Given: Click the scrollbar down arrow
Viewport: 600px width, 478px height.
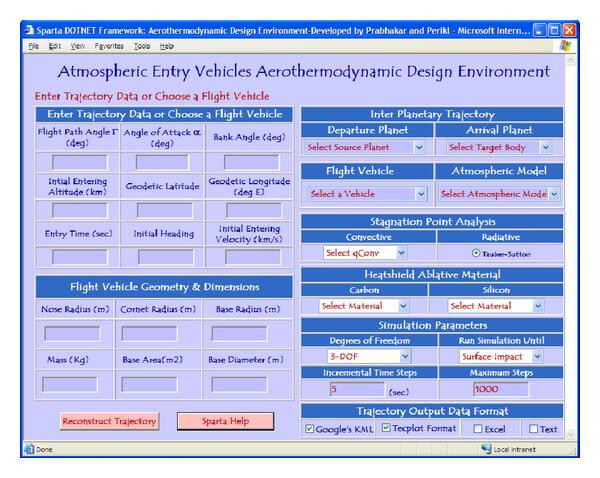Looking at the screenshot, I should pos(570,434).
